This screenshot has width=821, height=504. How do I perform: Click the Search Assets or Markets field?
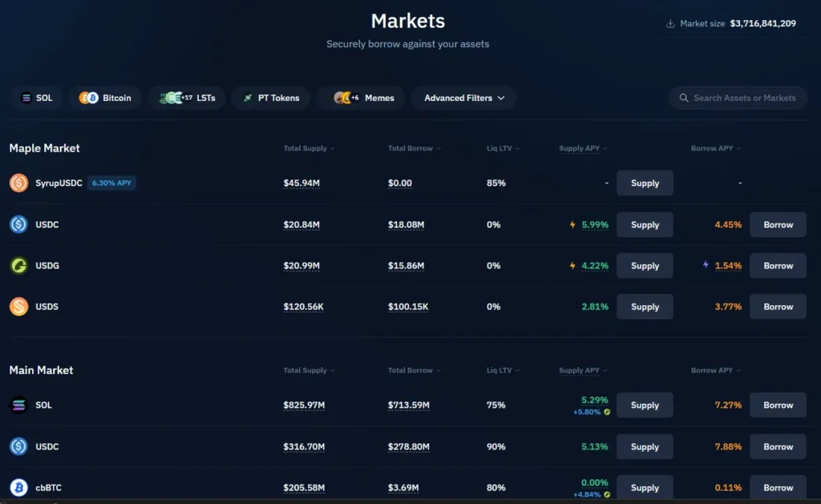(738, 98)
